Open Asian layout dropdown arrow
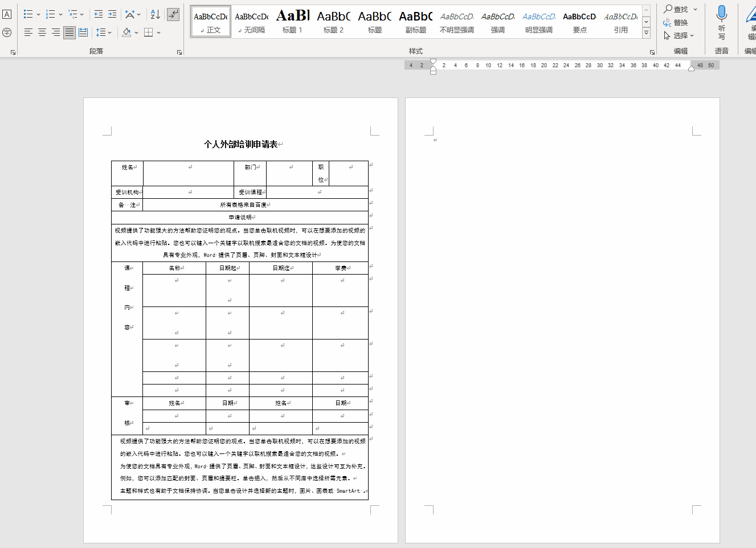This screenshot has width=756, height=548. point(138,15)
